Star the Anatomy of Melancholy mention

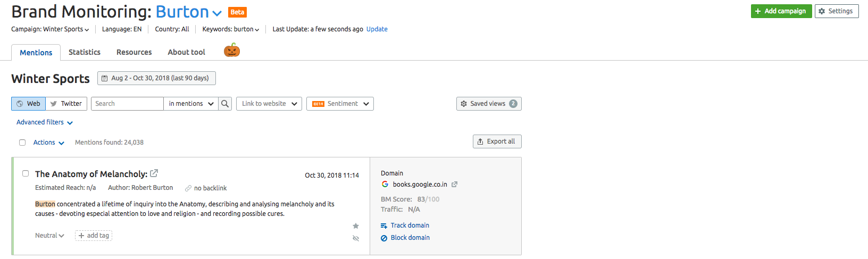[356, 226]
